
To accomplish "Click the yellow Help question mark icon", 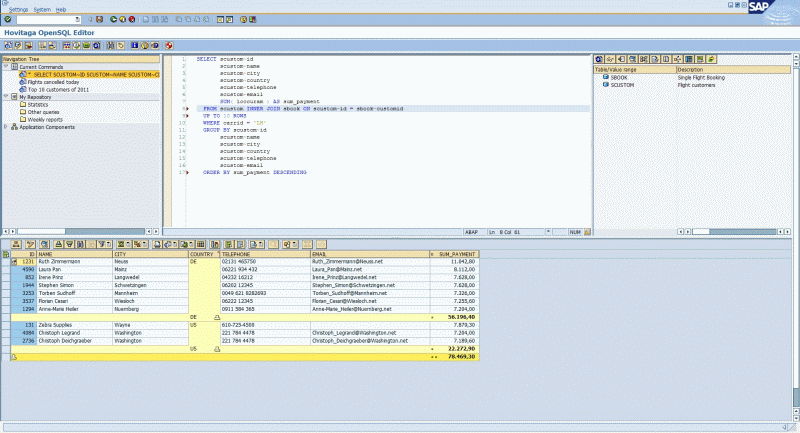I will (243, 19).
